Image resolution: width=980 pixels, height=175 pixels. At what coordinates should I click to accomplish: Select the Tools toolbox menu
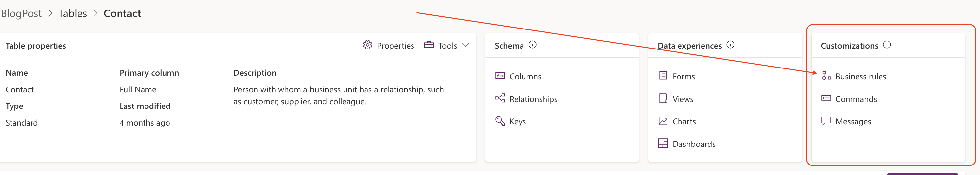(441, 46)
